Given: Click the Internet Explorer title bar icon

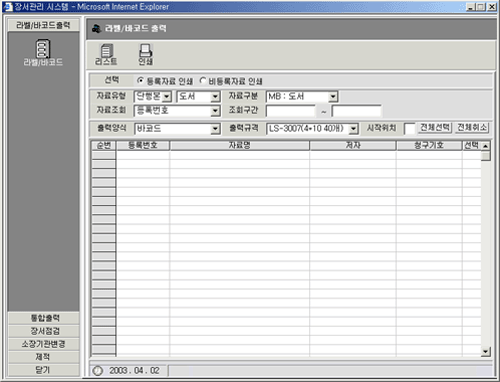Looking at the screenshot, I should point(7,7).
